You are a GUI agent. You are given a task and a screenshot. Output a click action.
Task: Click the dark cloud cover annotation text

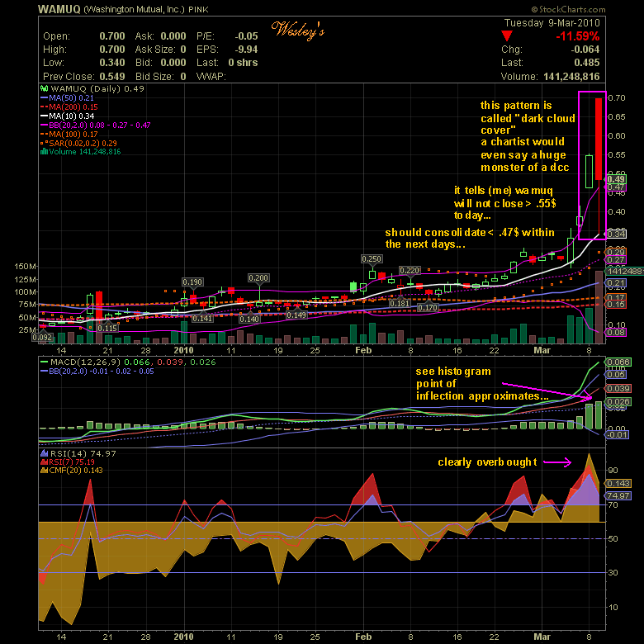click(x=528, y=136)
